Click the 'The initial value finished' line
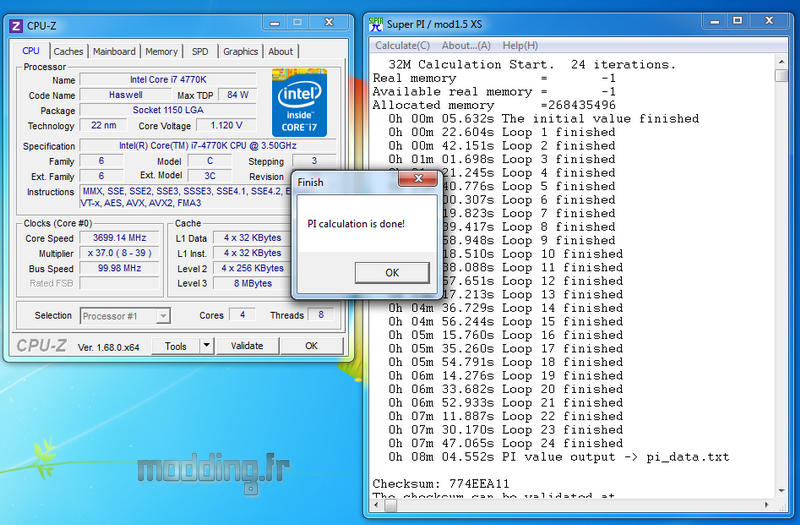 click(543, 118)
